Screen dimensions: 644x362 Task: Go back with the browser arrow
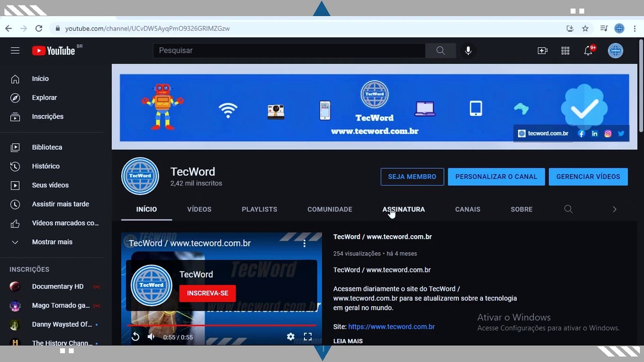tap(9, 29)
